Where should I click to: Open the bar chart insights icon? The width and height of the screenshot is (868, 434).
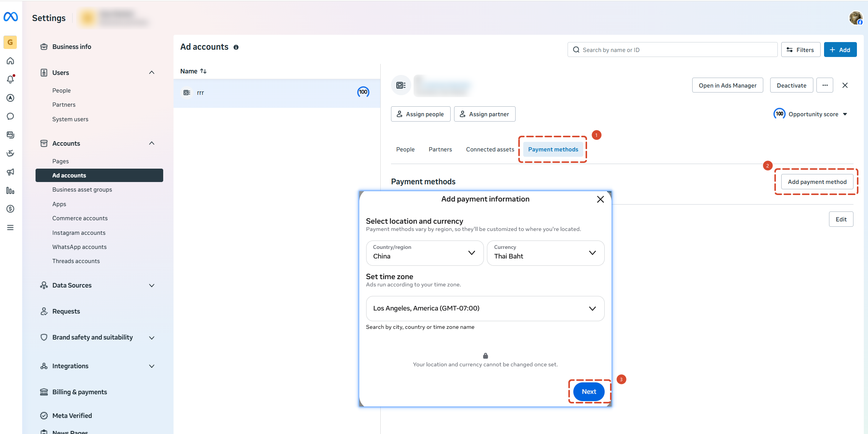pyautogui.click(x=10, y=190)
